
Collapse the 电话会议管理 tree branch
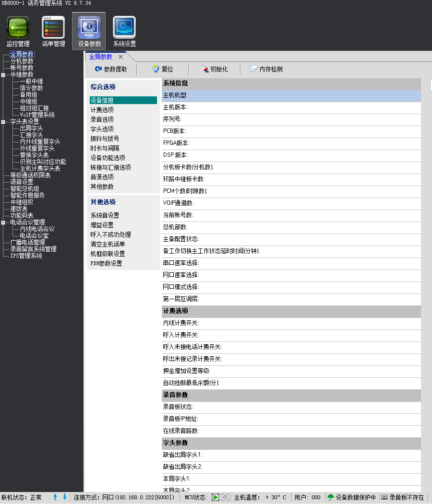coord(3,222)
